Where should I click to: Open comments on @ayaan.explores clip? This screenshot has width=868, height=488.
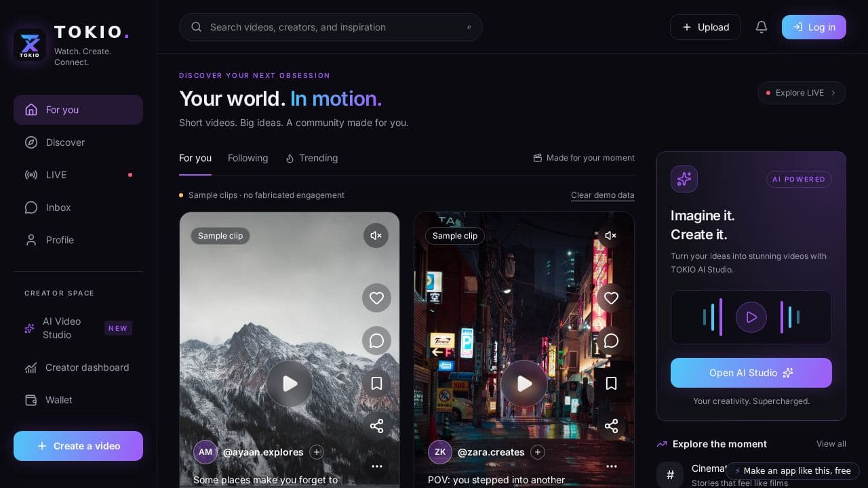(x=376, y=340)
